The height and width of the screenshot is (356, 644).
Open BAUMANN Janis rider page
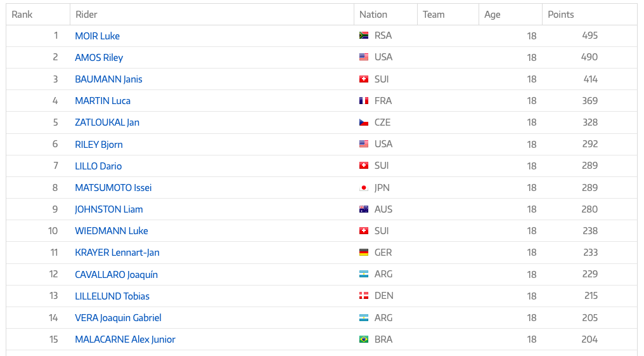(108, 79)
